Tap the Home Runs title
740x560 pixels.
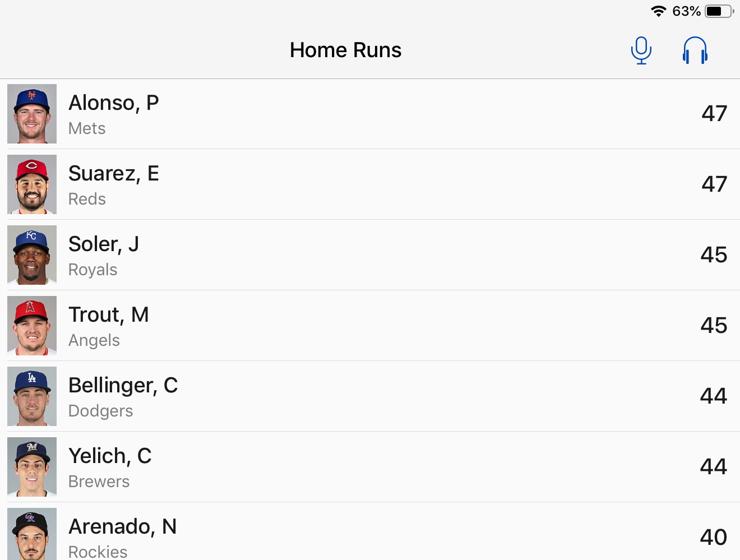pyautogui.click(x=345, y=50)
